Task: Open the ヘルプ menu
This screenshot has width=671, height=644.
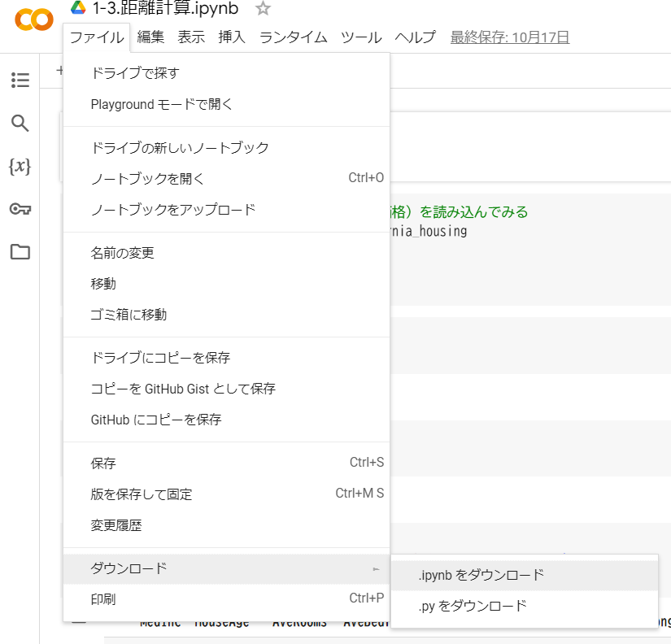Action: tap(415, 37)
